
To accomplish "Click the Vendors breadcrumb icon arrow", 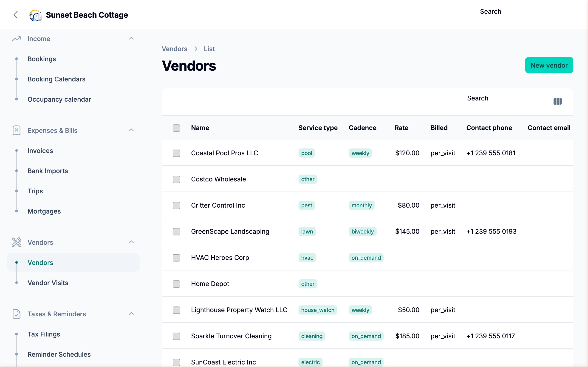I will tap(196, 49).
